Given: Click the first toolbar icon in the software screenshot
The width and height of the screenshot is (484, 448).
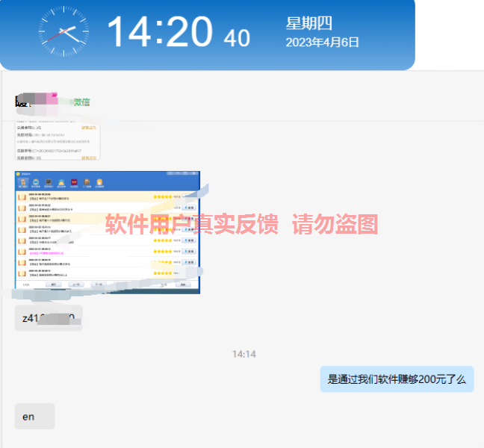Looking at the screenshot, I should (24, 182).
